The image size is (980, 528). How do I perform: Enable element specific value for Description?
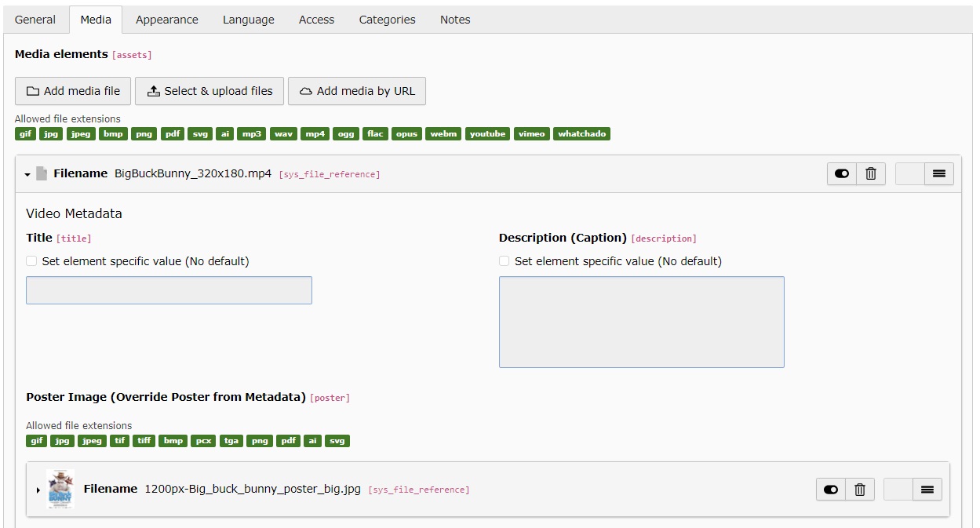pos(504,261)
